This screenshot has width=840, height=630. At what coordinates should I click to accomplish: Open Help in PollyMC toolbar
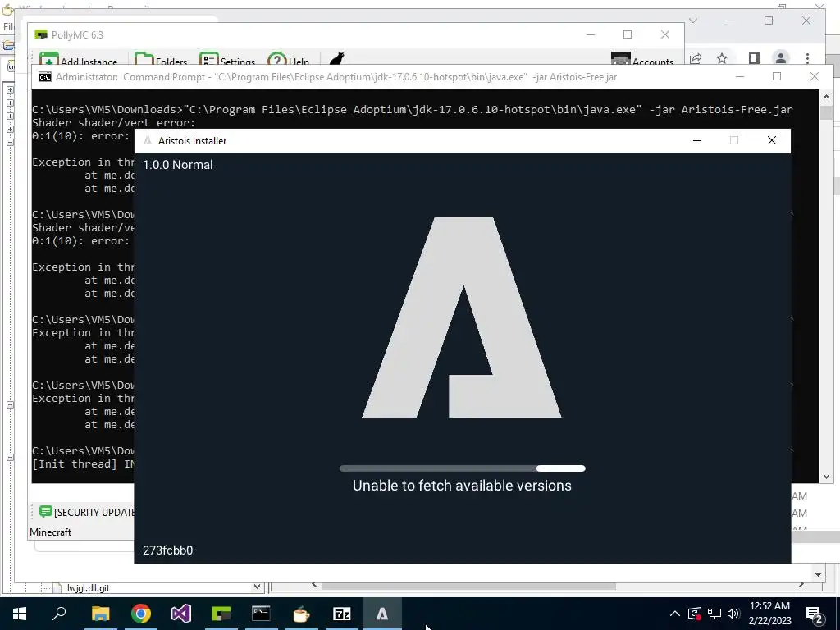pos(289,59)
